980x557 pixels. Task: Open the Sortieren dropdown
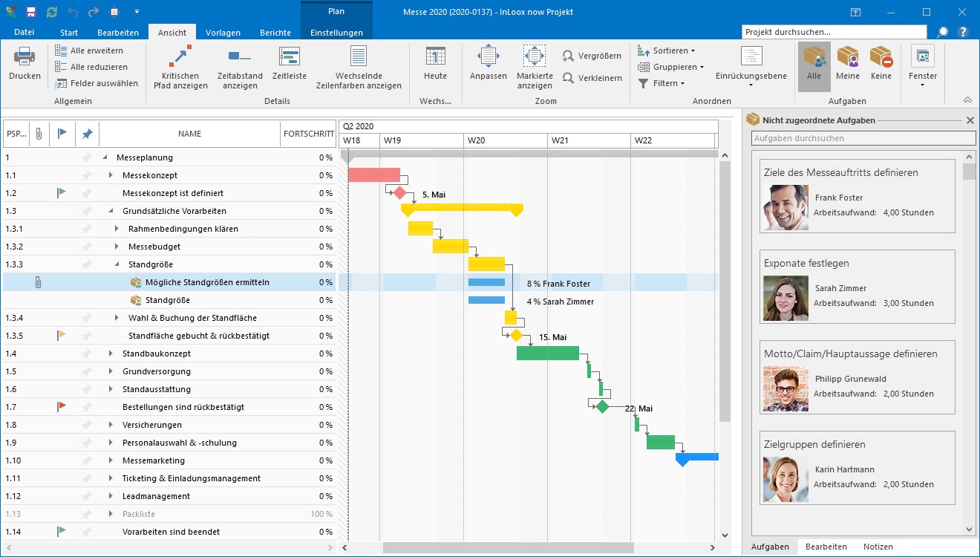click(667, 51)
